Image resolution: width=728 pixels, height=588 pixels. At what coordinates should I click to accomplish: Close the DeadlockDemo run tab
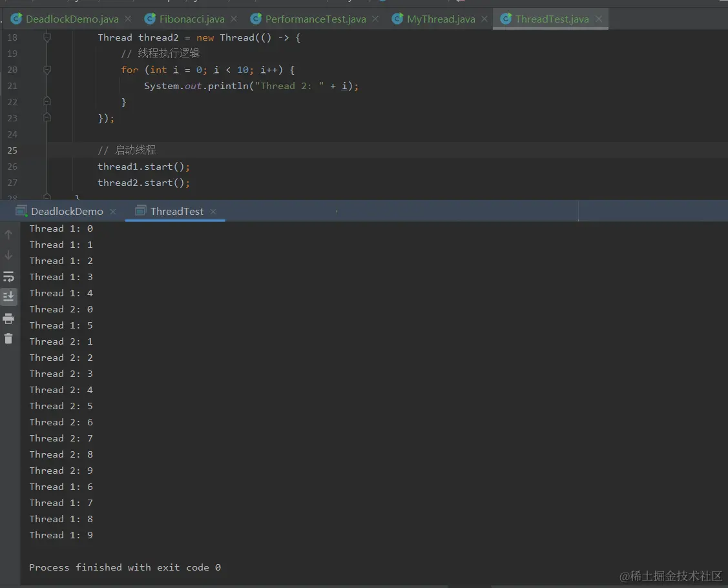pos(113,212)
